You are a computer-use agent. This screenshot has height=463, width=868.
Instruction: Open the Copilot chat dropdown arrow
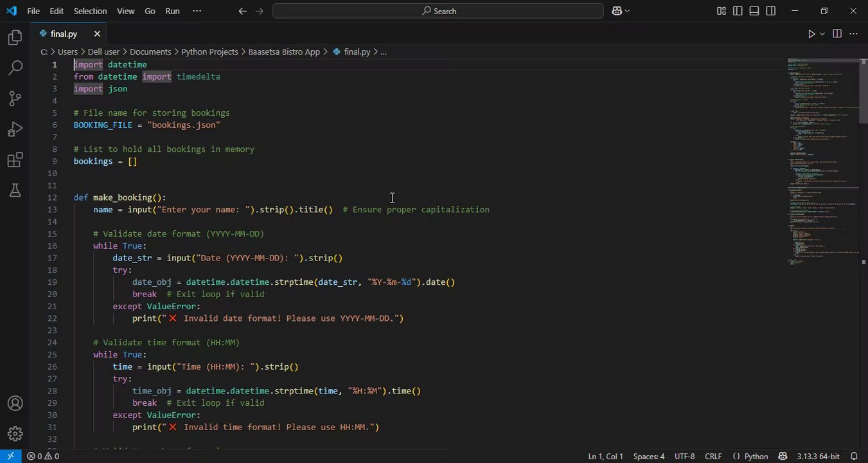click(x=627, y=11)
